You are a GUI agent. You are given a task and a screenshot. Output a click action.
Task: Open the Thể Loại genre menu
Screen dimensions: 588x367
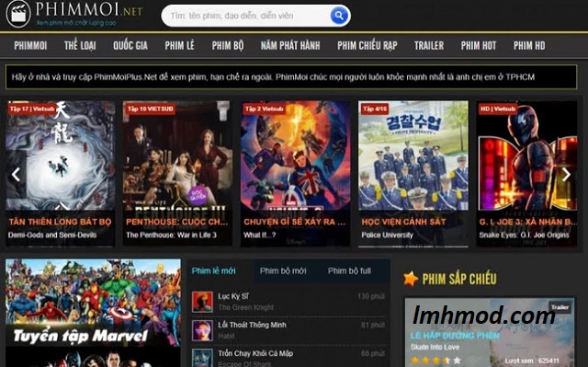click(80, 46)
